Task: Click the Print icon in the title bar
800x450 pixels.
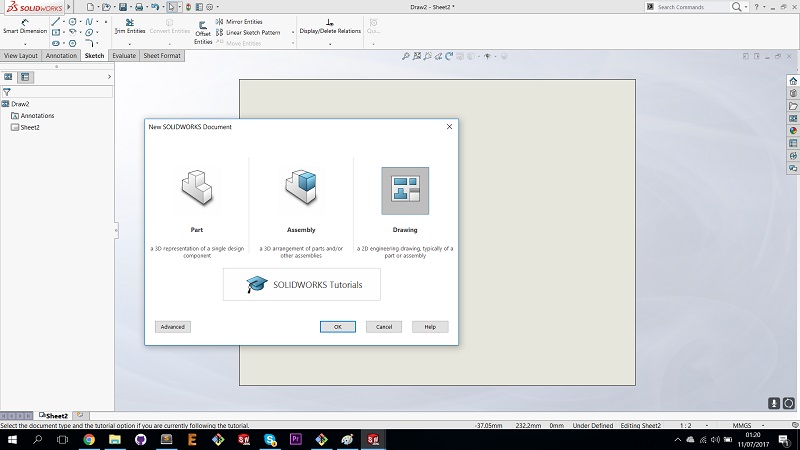Action: (x=139, y=7)
